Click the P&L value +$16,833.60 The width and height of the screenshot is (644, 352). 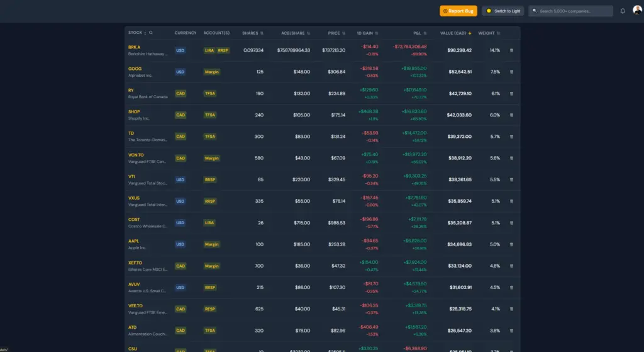(x=415, y=111)
